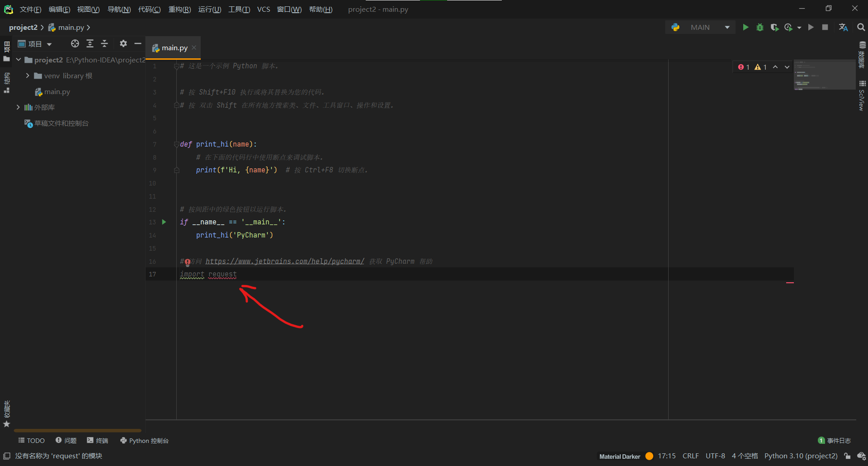Open project panel settings gear
Image resolution: width=868 pixels, height=466 pixels.
tap(123, 43)
